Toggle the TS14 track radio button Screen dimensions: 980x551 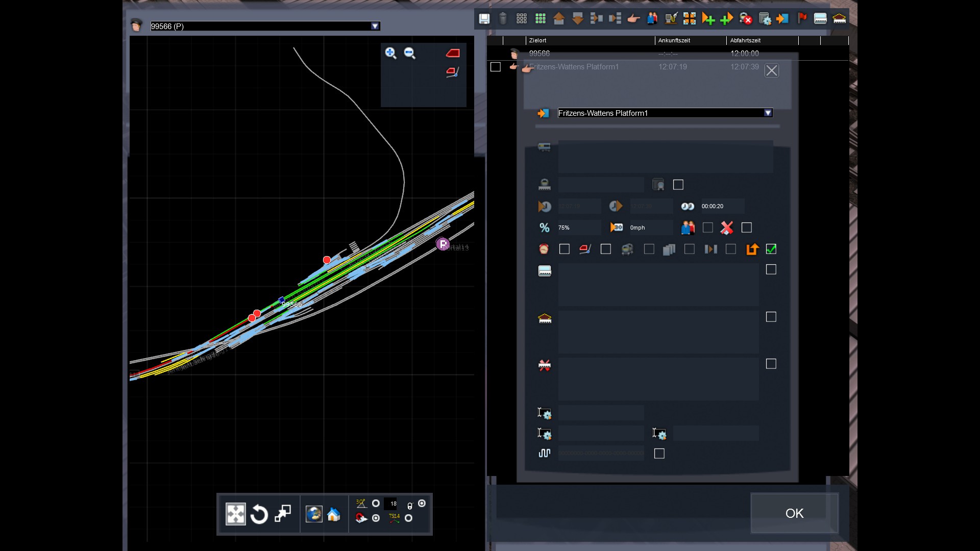tap(408, 518)
